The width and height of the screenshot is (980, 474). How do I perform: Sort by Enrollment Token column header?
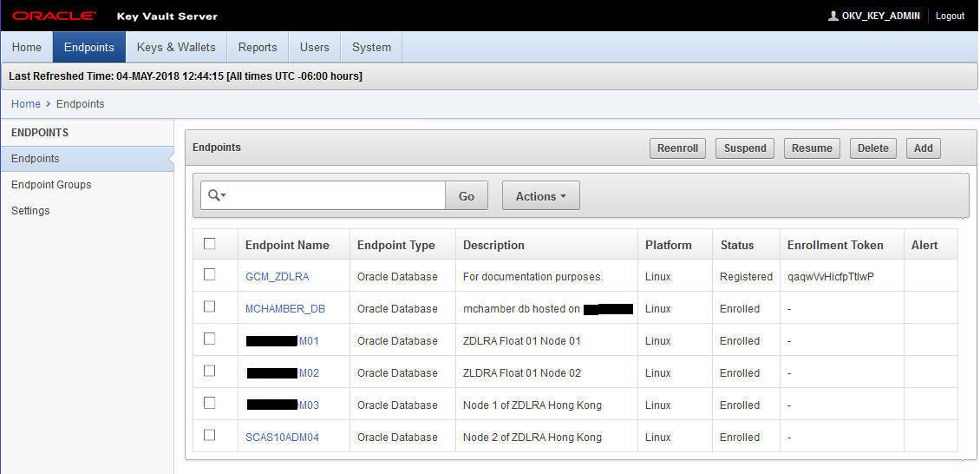[x=835, y=245]
